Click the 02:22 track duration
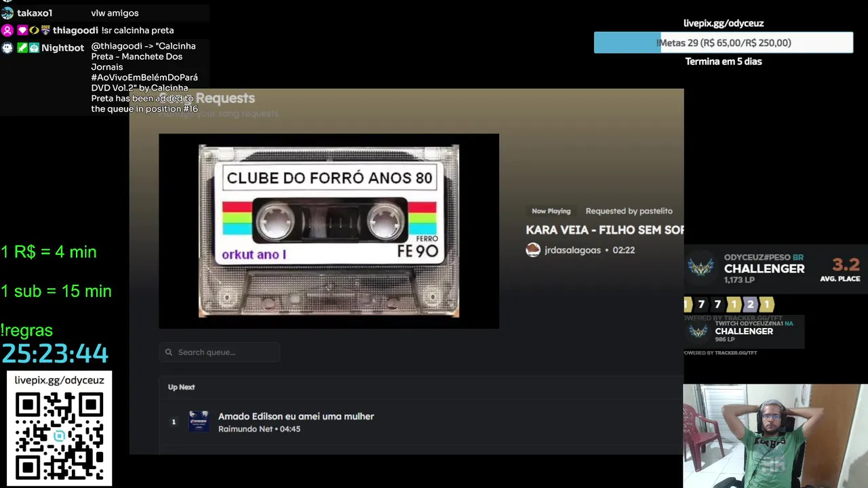The image size is (868, 488). [623, 250]
